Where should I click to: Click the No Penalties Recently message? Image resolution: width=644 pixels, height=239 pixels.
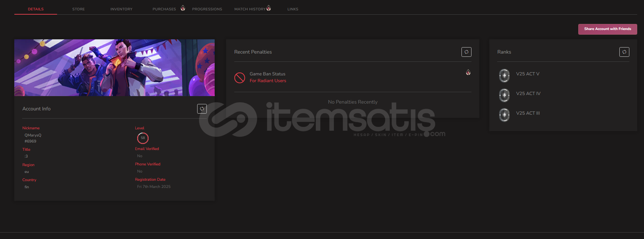tap(353, 102)
